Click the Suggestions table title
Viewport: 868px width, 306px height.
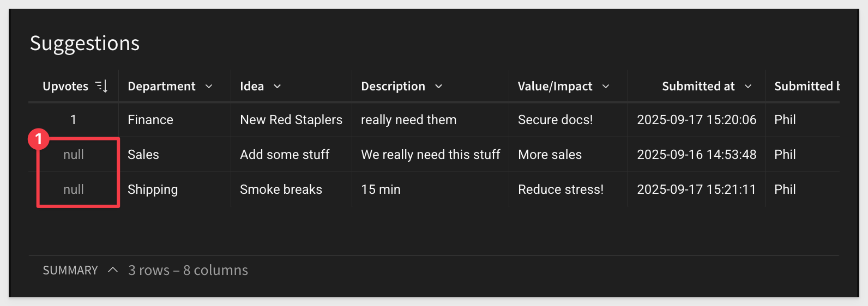coord(85,44)
